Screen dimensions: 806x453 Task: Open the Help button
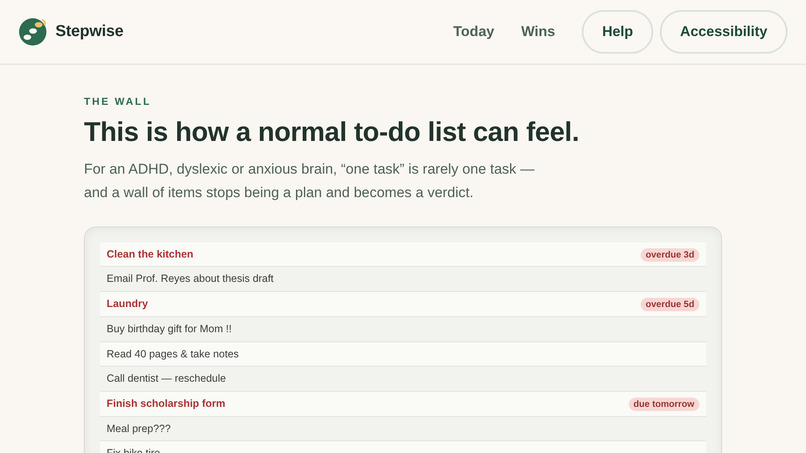pos(617,31)
